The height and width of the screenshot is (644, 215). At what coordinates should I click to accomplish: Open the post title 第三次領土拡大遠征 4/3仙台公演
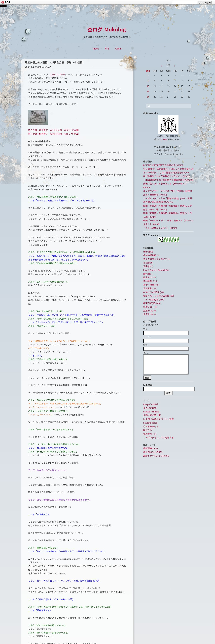[x=54, y=63]
